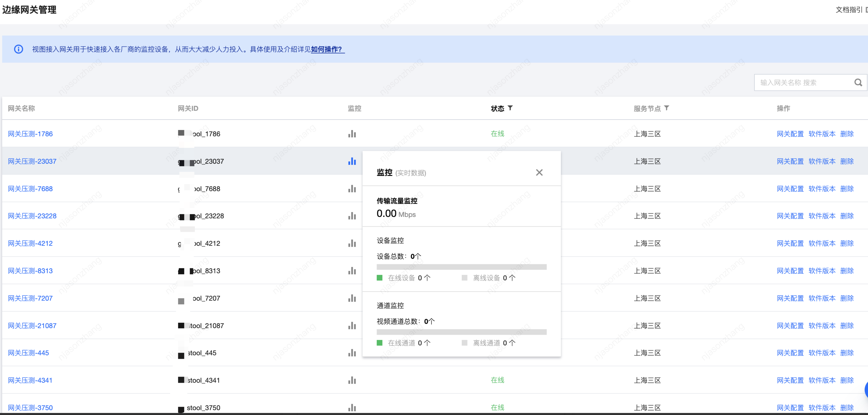Close the 监控 real-time data popup
Viewport: 868px width, 415px height.
pos(539,173)
